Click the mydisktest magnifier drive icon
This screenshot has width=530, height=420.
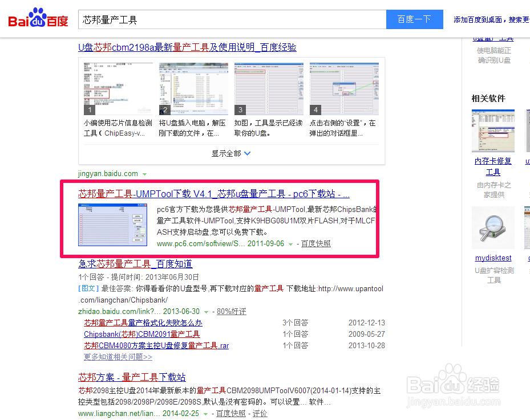click(493, 228)
